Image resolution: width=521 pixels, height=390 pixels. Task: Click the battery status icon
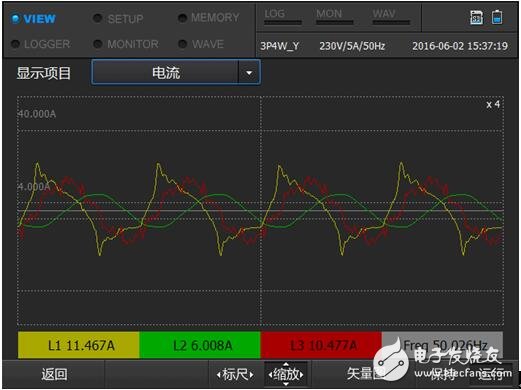click(497, 17)
